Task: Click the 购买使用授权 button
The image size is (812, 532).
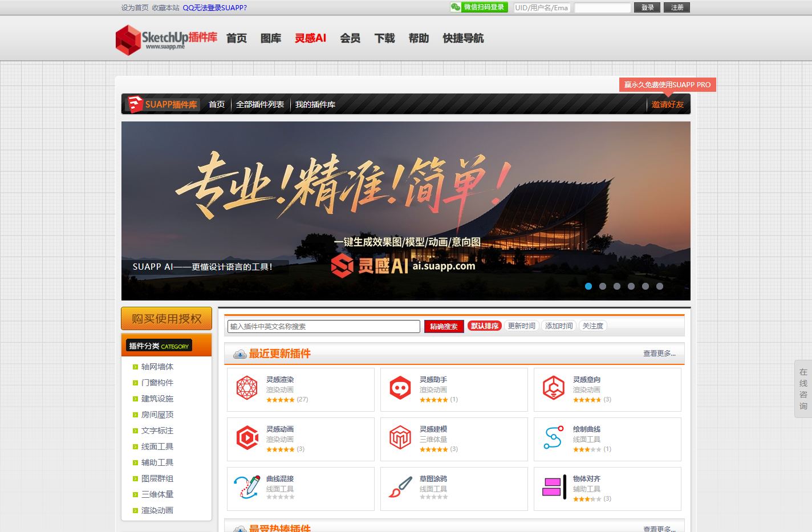Action: [167, 319]
